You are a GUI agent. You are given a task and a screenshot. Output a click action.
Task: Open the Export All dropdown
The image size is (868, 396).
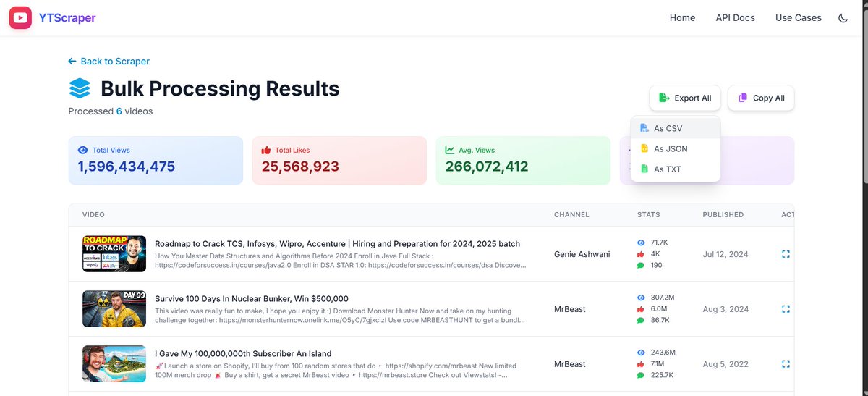[x=685, y=98]
